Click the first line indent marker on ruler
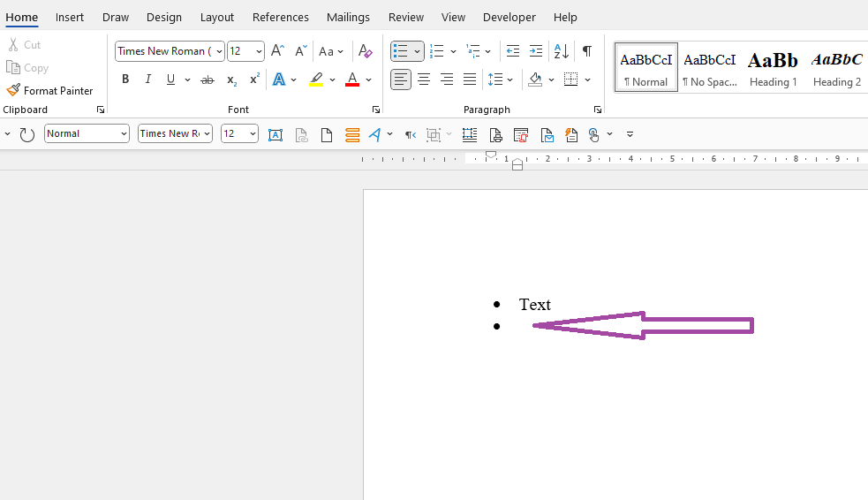Viewport: 868px width, 500px height. 491,155
